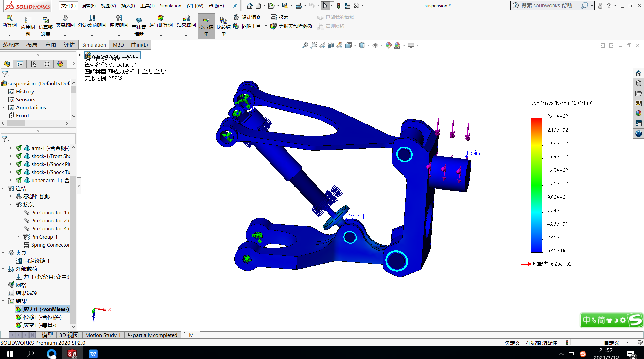Open the ConfigurationManager tab icon
The width and height of the screenshot is (644, 359).
coord(33,64)
